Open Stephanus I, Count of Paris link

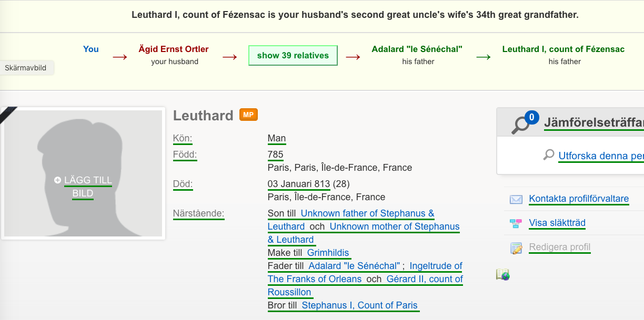[360, 305]
